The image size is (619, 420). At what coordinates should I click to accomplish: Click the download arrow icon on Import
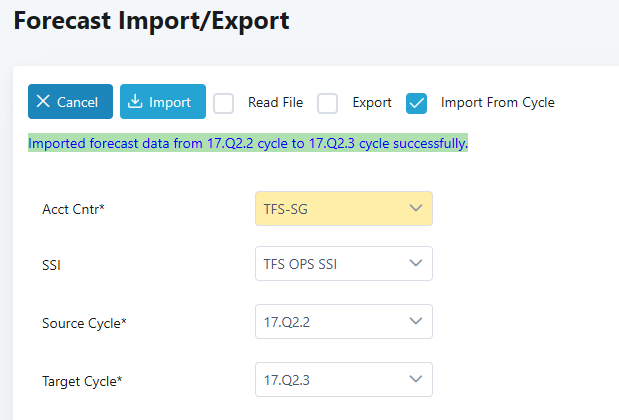point(135,102)
